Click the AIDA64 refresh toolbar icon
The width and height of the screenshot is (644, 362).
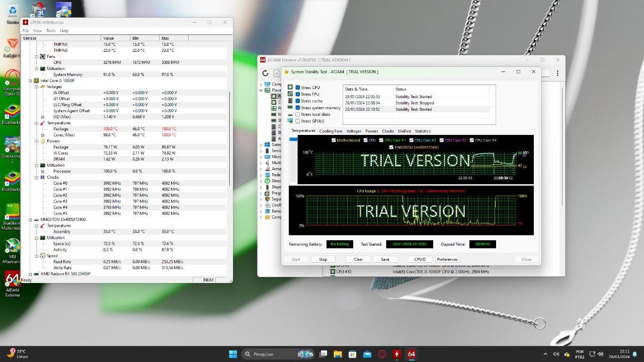(x=265, y=73)
